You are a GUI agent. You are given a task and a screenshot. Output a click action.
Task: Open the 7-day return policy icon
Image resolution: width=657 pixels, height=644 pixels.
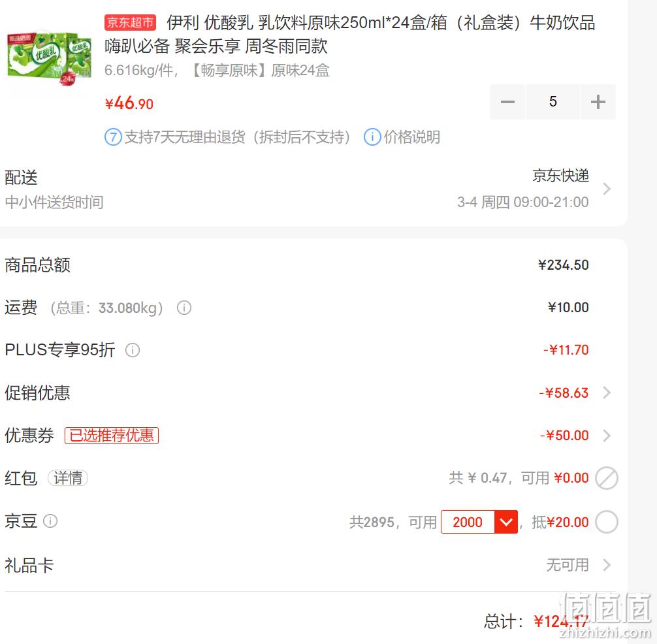tap(113, 137)
